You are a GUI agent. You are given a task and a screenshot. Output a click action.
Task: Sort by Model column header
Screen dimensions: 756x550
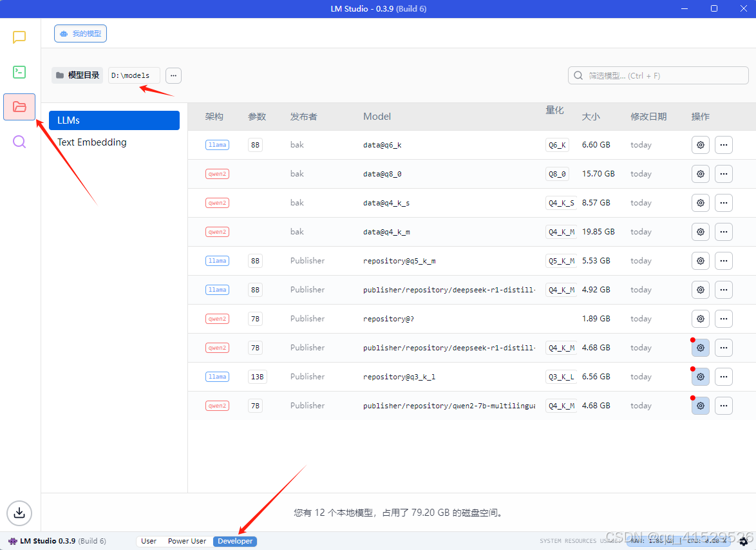click(377, 117)
